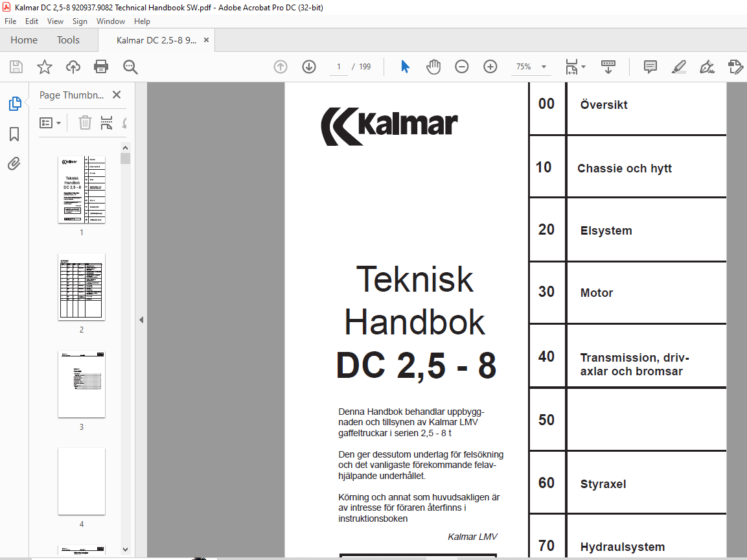Click the cloud upload icon
747x560 pixels.
73,67
